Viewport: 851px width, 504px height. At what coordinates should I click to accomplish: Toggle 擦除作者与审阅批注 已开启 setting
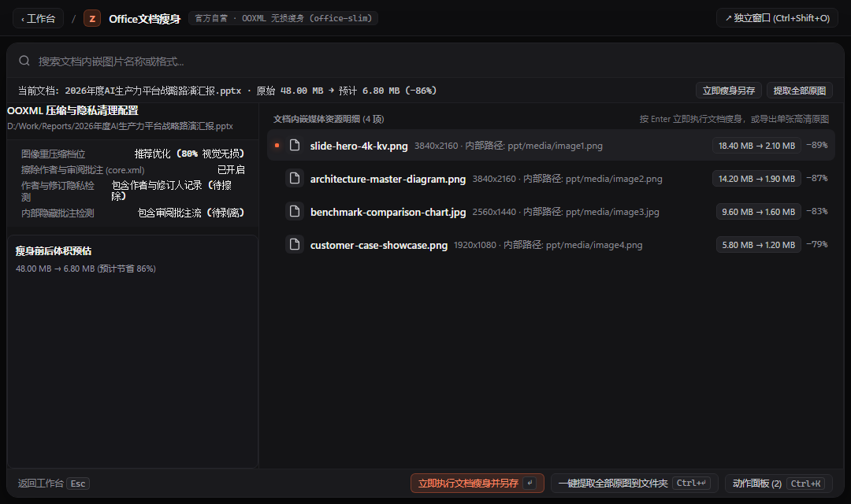[x=231, y=170]
